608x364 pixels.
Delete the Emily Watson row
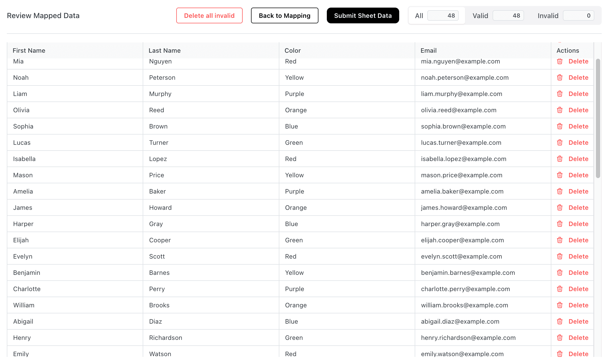pyautogui.click(x=578, y=354)
